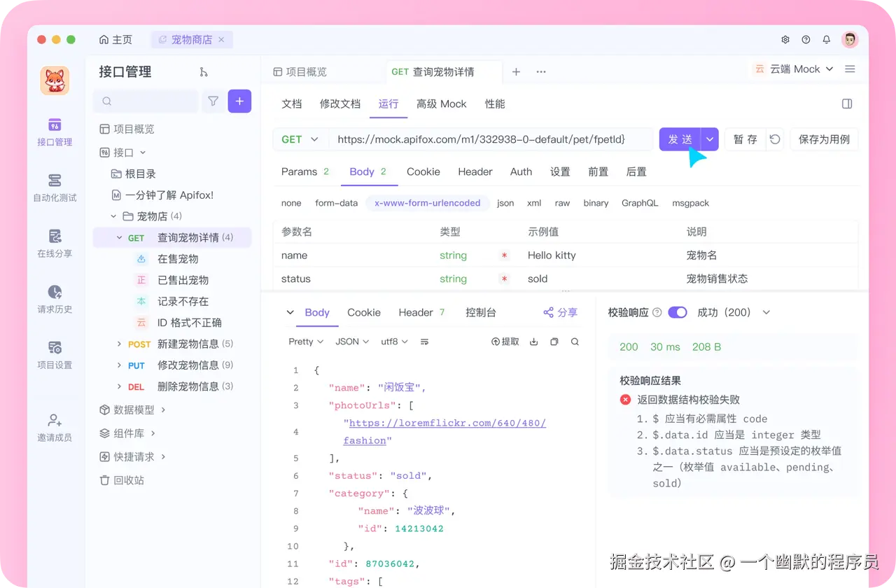Select 自动化测试 from the sidebar
896x588 pixels.
55,188
